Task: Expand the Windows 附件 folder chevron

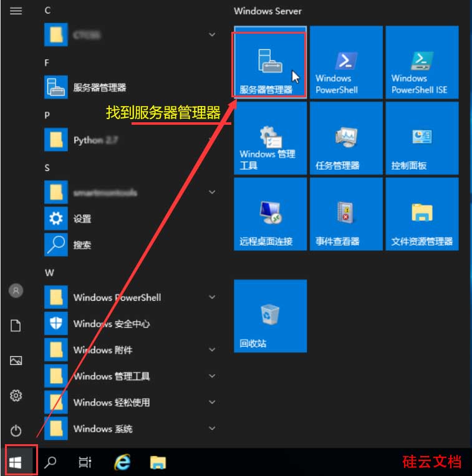Action: 213,350
